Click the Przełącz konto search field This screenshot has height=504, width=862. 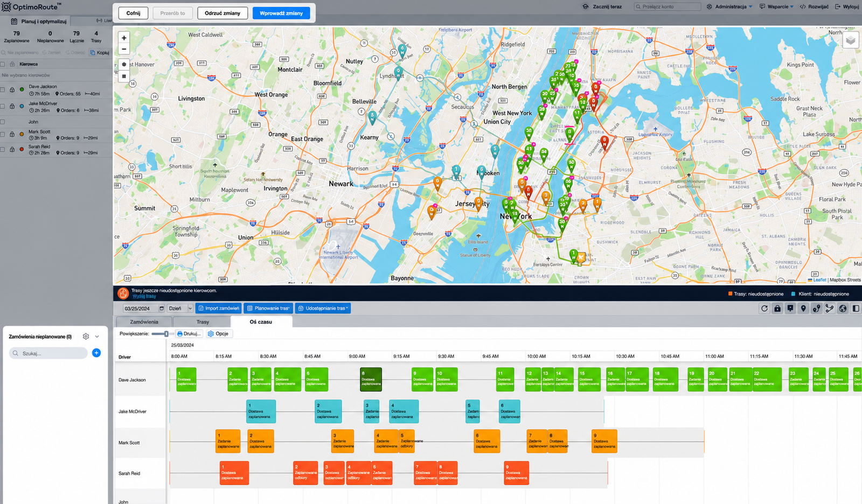(667, 6)
